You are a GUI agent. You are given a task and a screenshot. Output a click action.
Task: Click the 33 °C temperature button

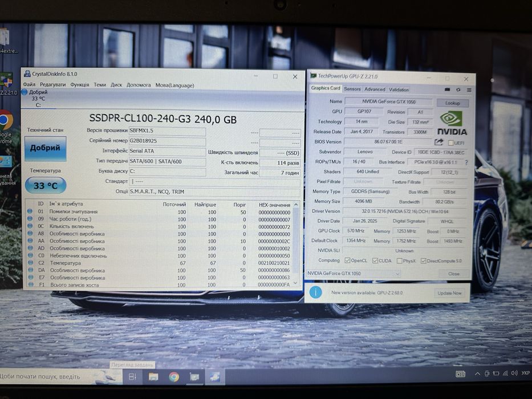46,185
